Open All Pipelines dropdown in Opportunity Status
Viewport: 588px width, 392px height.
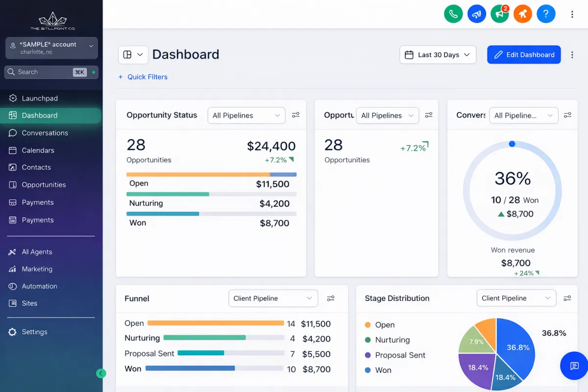(x=246, y=115)
